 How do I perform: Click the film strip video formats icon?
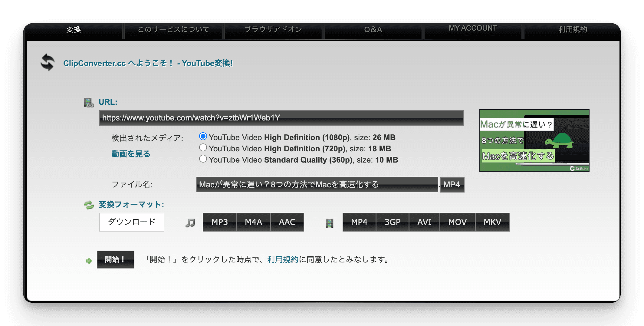click(x=330, y=223)
